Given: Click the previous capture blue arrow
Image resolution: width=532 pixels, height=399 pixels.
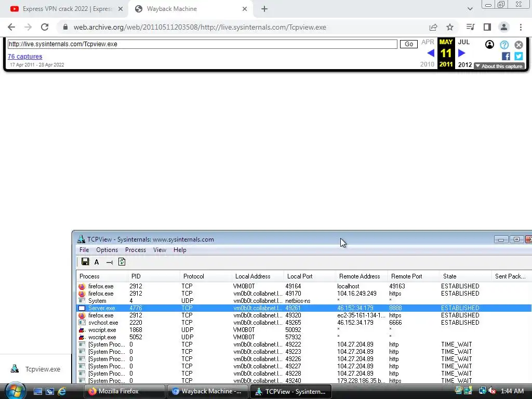Looking at the screenshot, I should pos(431,53).
